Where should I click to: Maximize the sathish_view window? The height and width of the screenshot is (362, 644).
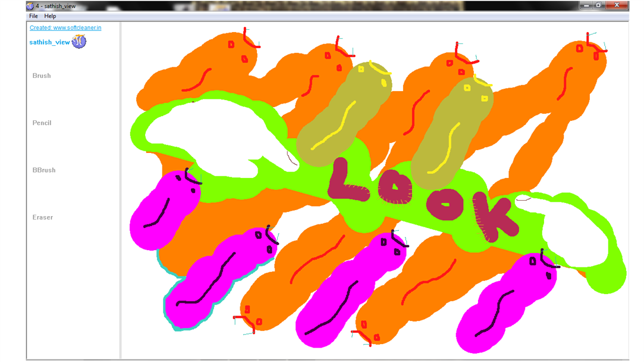598,5
